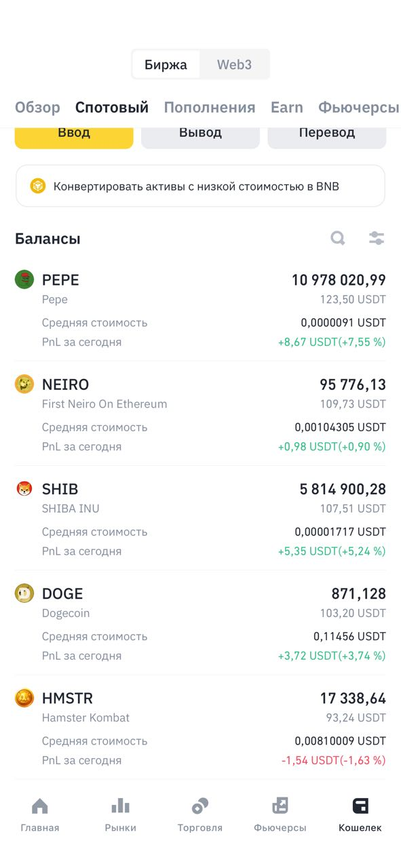Tap the PEPE coin icon
The width and height of the screenshot is (401, 868).
(x=24, y=279)
